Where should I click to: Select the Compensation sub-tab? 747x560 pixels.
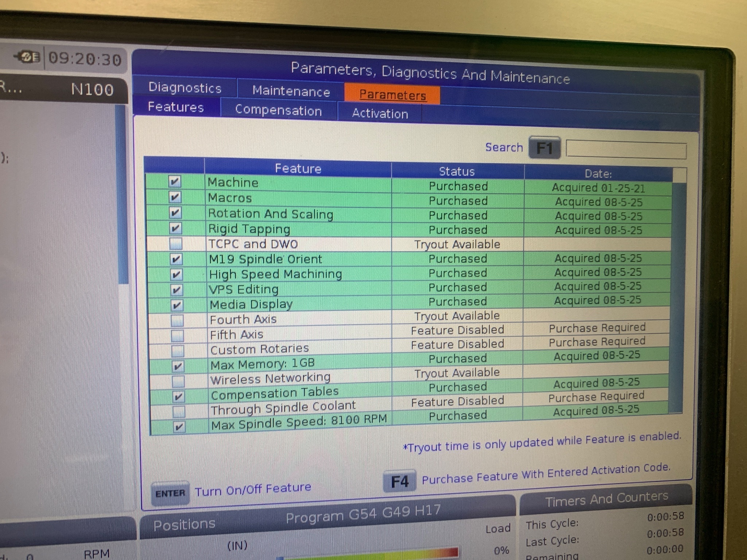click(x=278, y=110)
